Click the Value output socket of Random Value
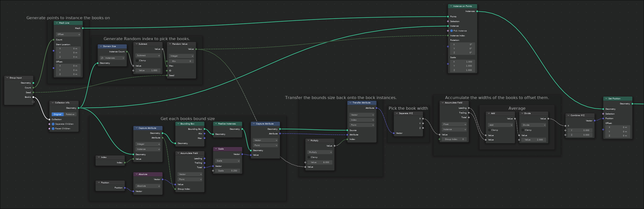The height and width of the screenshot is (209, 644). (196, 49)
